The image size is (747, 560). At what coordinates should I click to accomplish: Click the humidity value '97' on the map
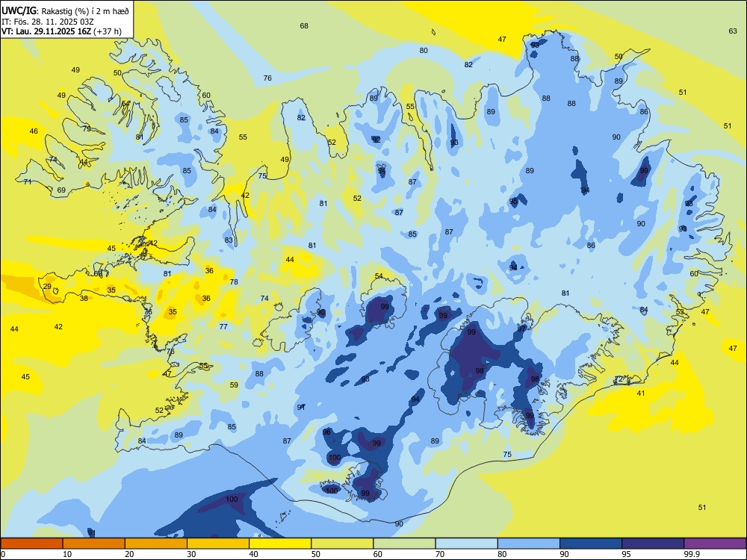coord(521,329)
